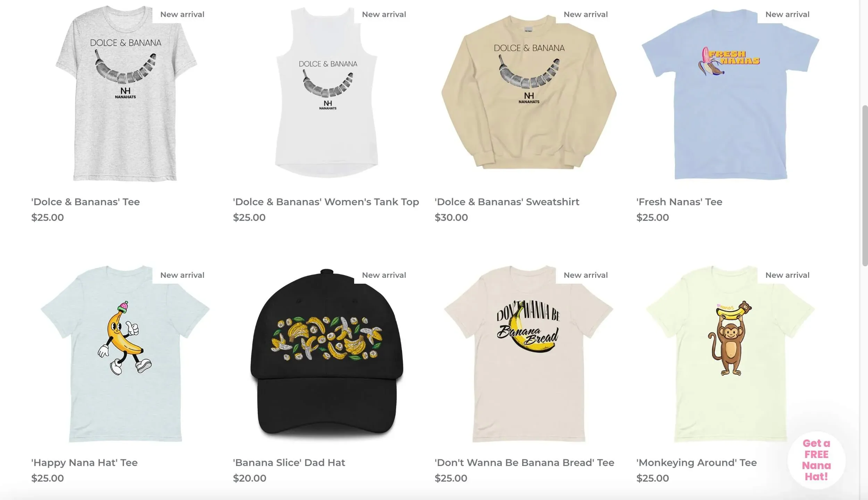Click New arrival badge on Banana Slice hat
The width and height of the screenshot is (868, 500).
tap(384, 275)
